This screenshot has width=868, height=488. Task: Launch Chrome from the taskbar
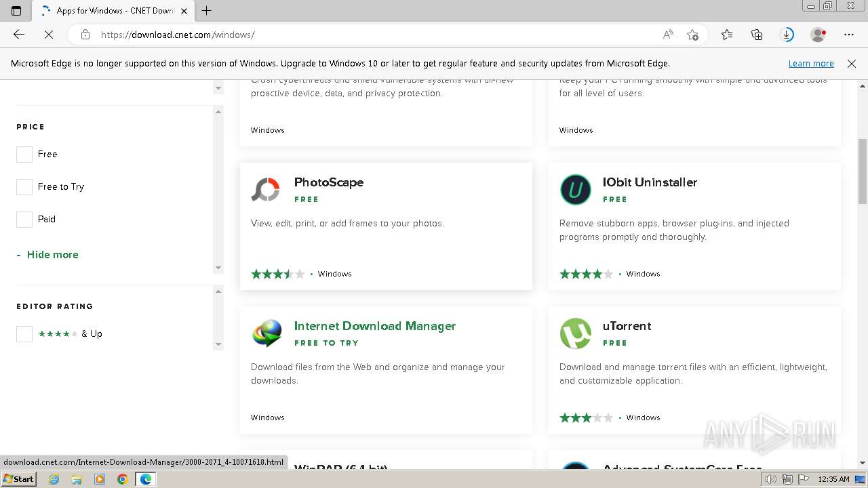point(123,479)
